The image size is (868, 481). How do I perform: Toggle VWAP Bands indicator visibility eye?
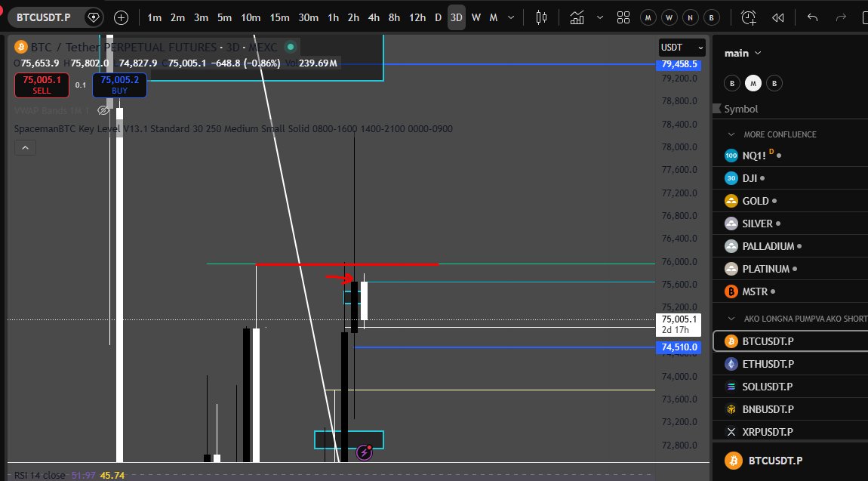pos(103,111)
